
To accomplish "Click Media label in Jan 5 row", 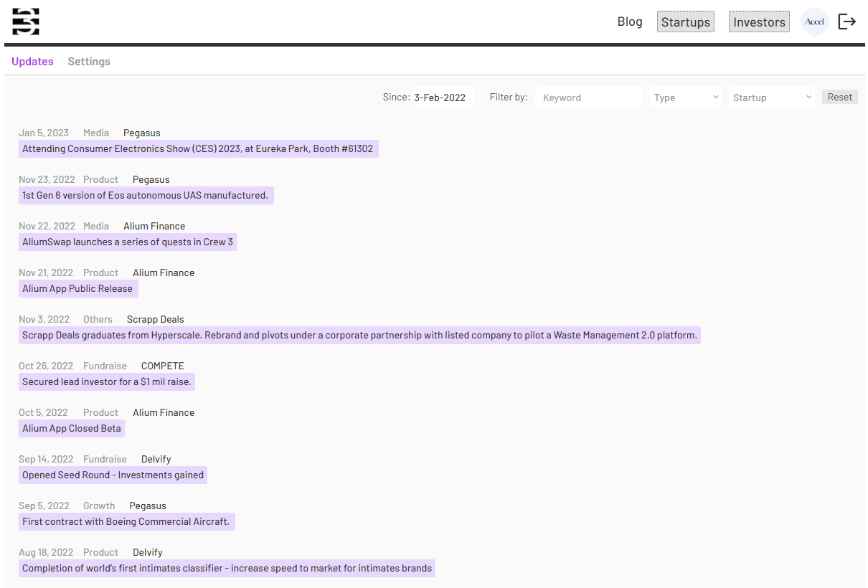I will pyautogui.click(x=96, y=133).
